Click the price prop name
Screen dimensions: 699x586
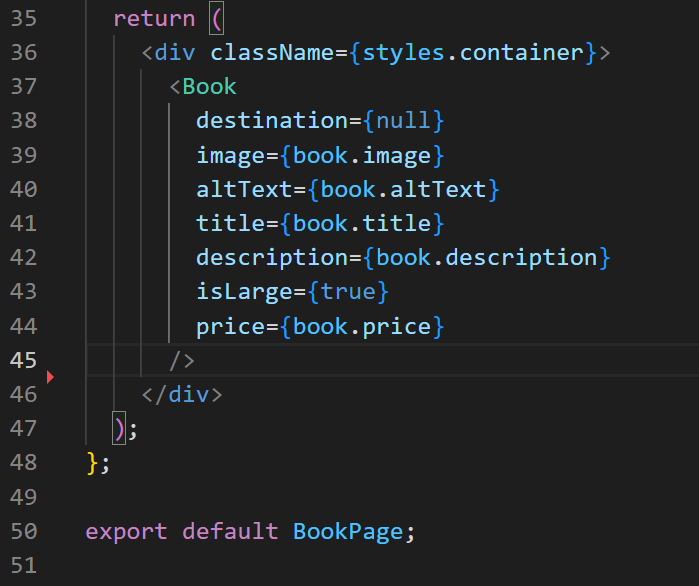(x=231, y=328)
